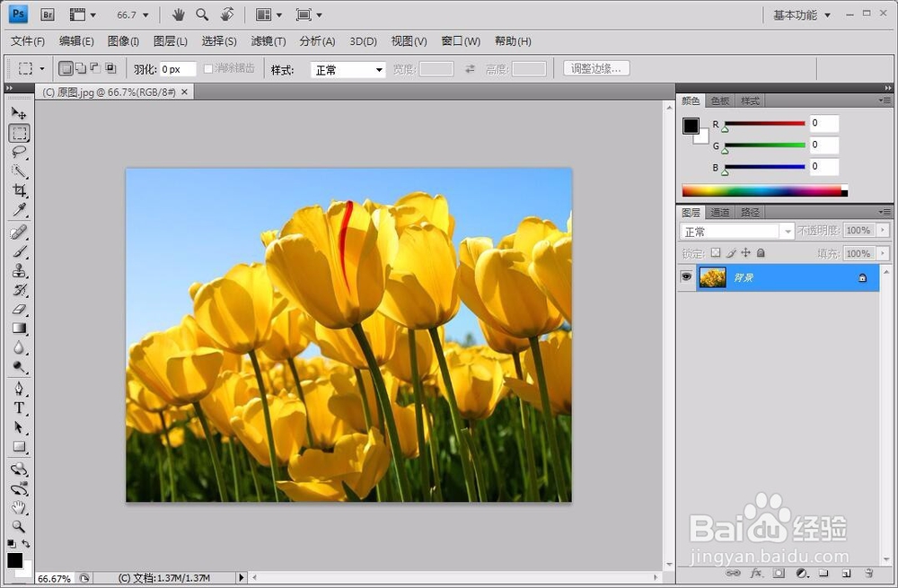Select the Eraser tool

[19, 309]
